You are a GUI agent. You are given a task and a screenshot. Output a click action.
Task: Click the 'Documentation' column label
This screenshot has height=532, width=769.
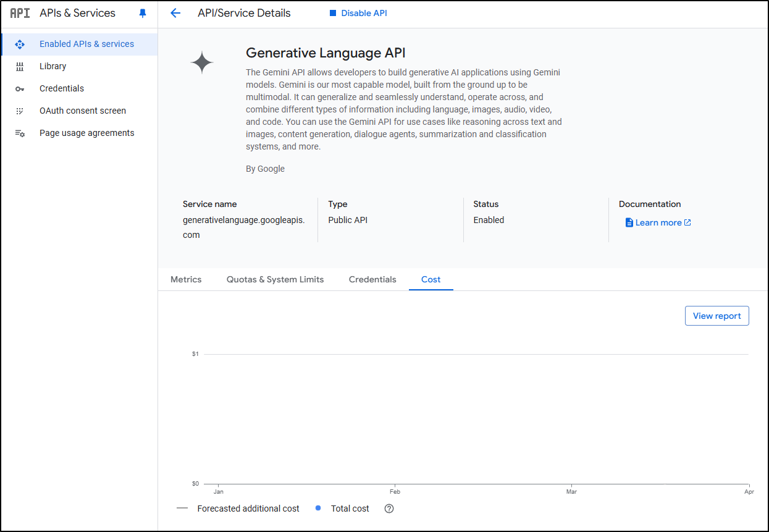point(650,204)
